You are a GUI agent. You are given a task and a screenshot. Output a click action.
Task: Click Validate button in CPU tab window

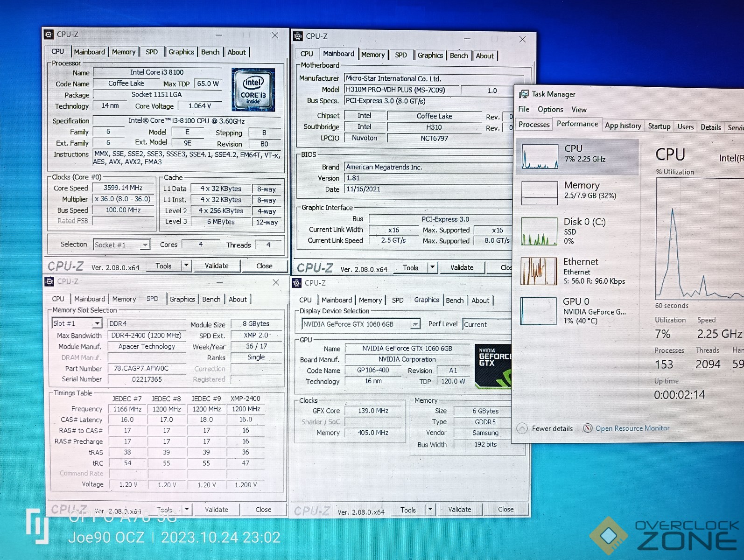click(217, 266)
